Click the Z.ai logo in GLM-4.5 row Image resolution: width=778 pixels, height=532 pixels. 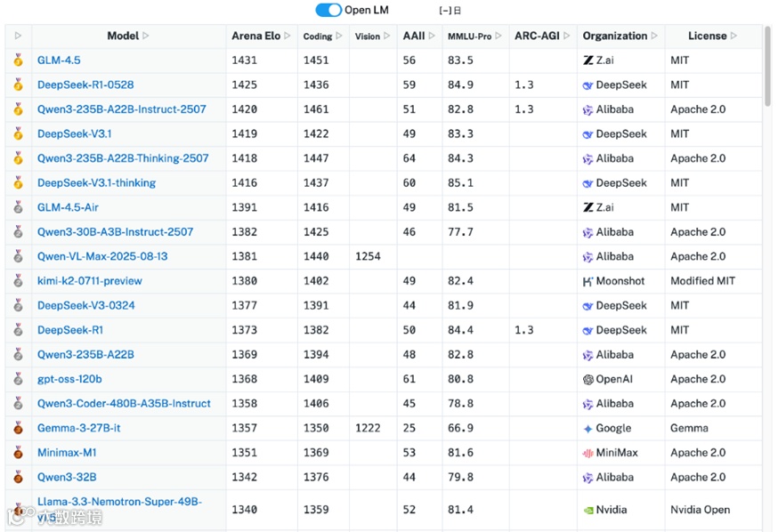point(588,60)
